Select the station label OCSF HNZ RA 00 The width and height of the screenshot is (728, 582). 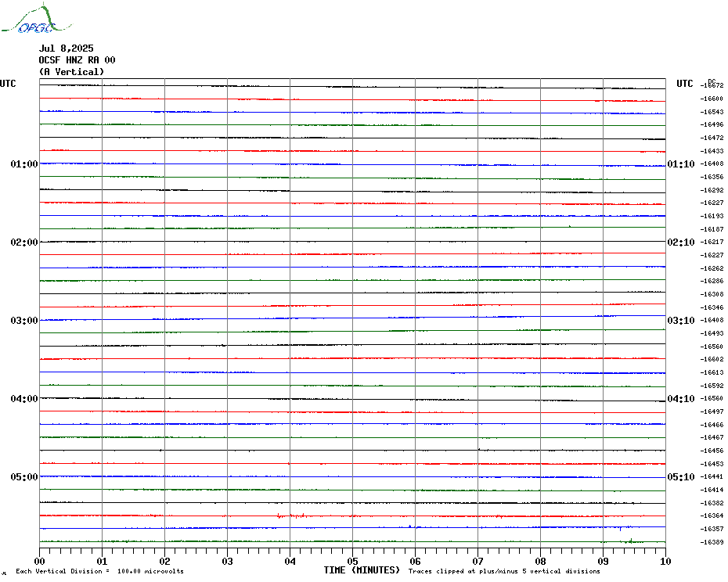[77, 60]
